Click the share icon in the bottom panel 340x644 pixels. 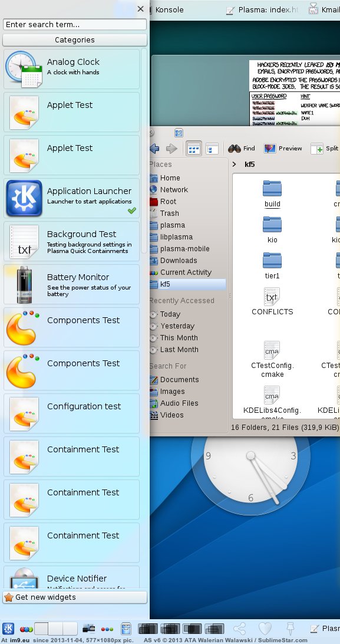point(240,629)
